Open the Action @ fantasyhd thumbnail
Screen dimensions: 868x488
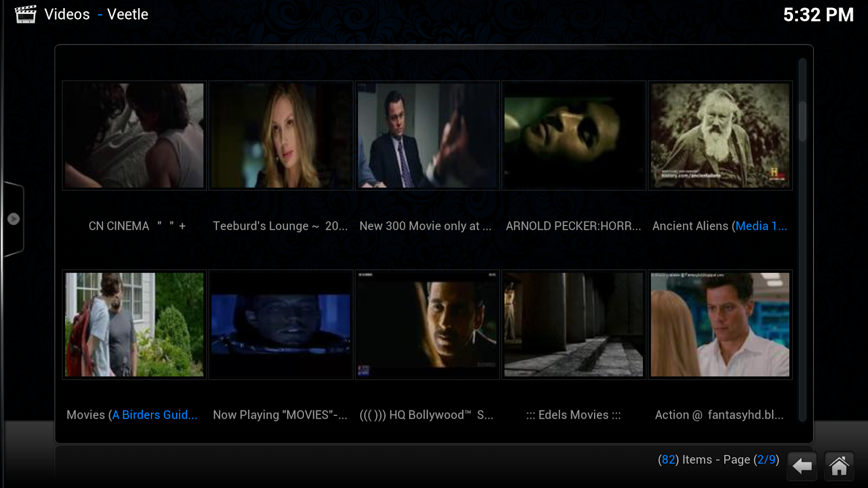pos(720,324)
